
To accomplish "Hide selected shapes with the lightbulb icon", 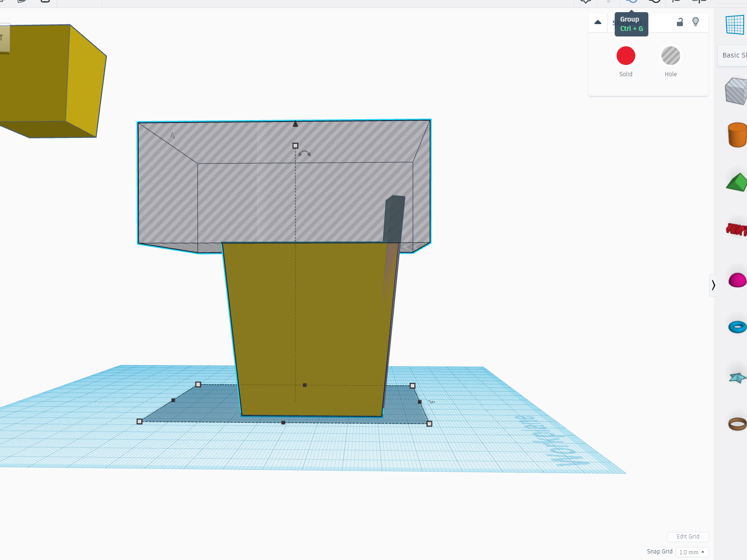I will 696,22.
